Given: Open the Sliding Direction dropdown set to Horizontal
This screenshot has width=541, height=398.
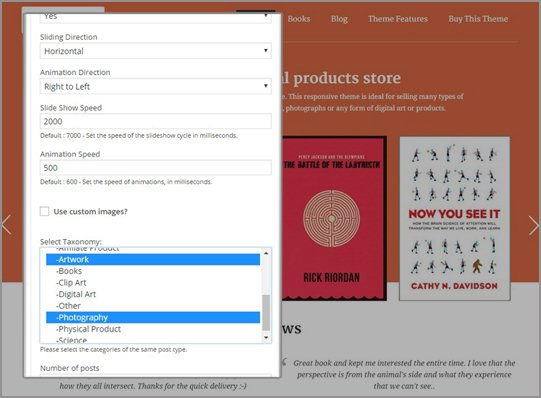Looking at the screenshot, I should point(156,51).
